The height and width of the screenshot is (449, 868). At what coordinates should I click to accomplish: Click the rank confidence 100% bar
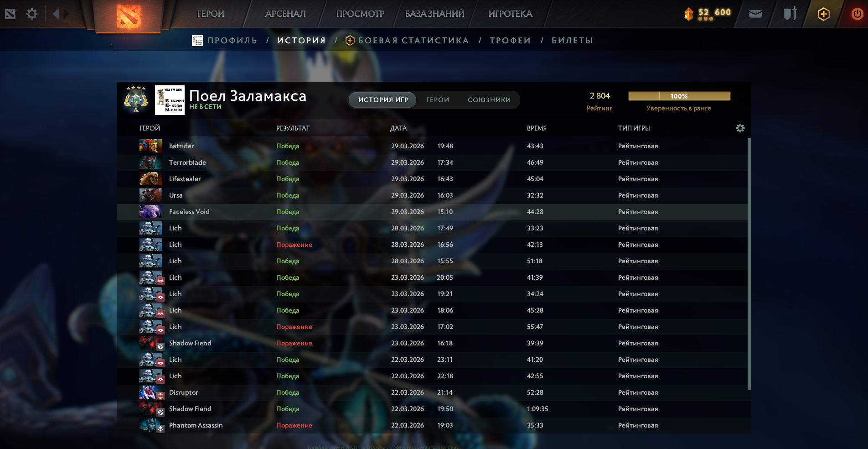[x=679, y=96]
